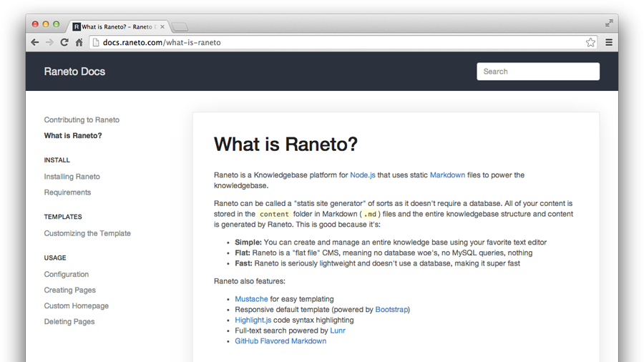The width and height of the screenshot is (644, 362).
Task: Click the bold 'Fast:' list item label
Action: (243, 263)
